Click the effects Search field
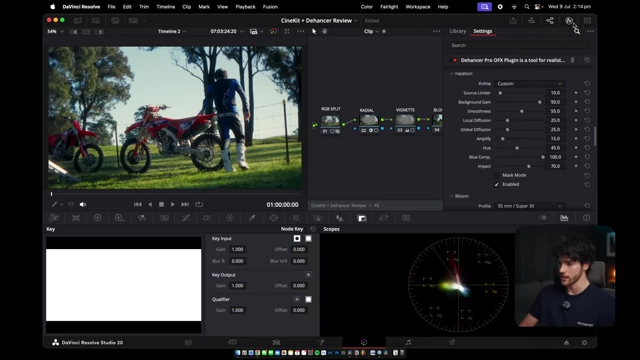 (519, 45)
